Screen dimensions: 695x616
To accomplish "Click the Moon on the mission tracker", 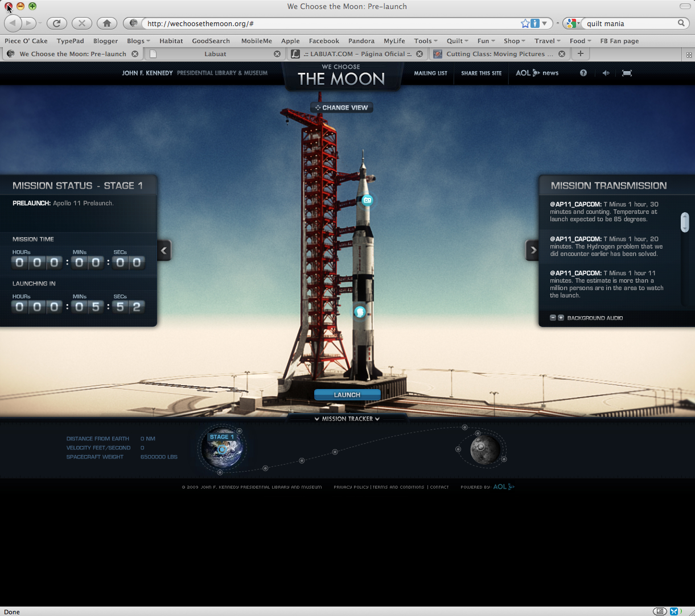I will [x=485, y=450].
